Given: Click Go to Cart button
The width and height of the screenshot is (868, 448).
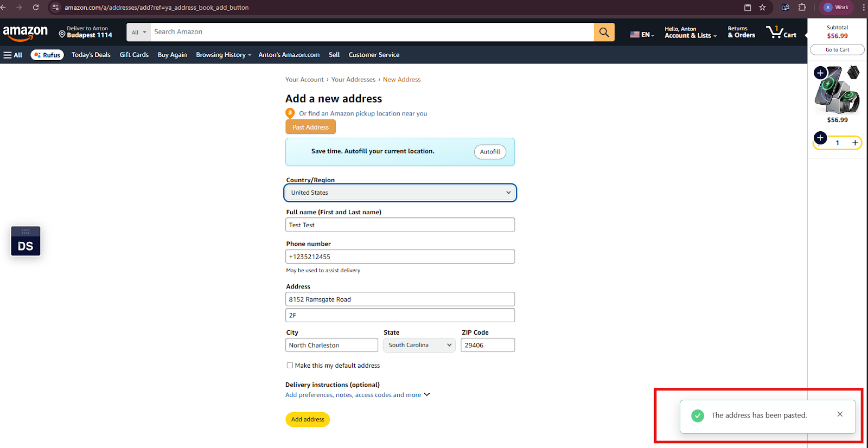Looking at the screenshot, I should pos(837,49).
